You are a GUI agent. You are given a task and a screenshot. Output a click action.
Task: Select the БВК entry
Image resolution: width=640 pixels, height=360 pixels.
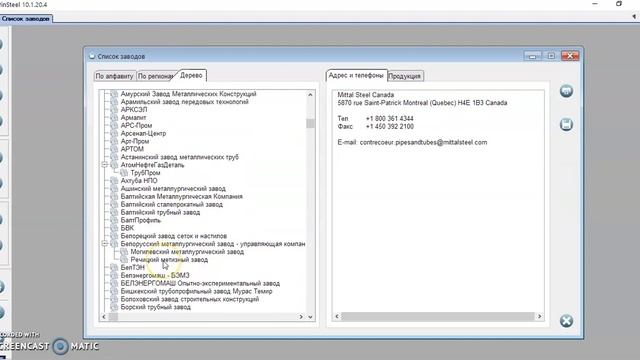127,228
